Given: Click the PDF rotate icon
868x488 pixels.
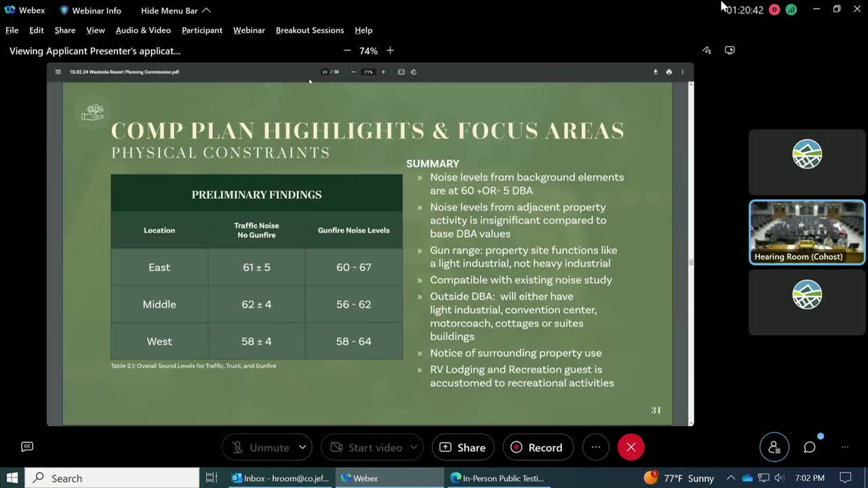Looking at the screenshot, I should pyautogui.click(x=414, y=72).
